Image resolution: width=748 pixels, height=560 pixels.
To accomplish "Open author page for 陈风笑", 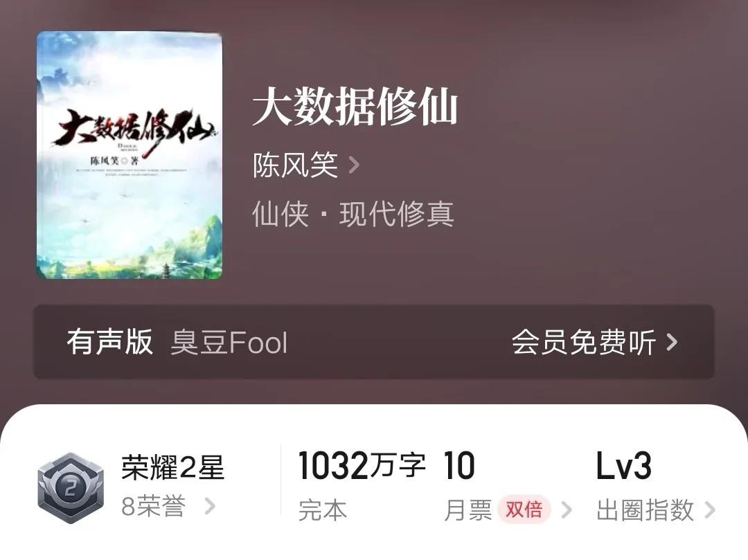I will point(295,165).
